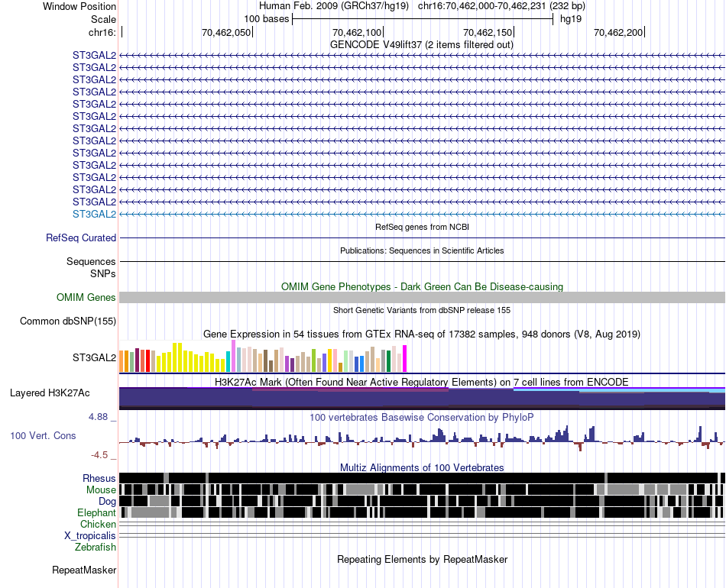
Task: Click the 100 bases scale bar
Action: (423, 19)
